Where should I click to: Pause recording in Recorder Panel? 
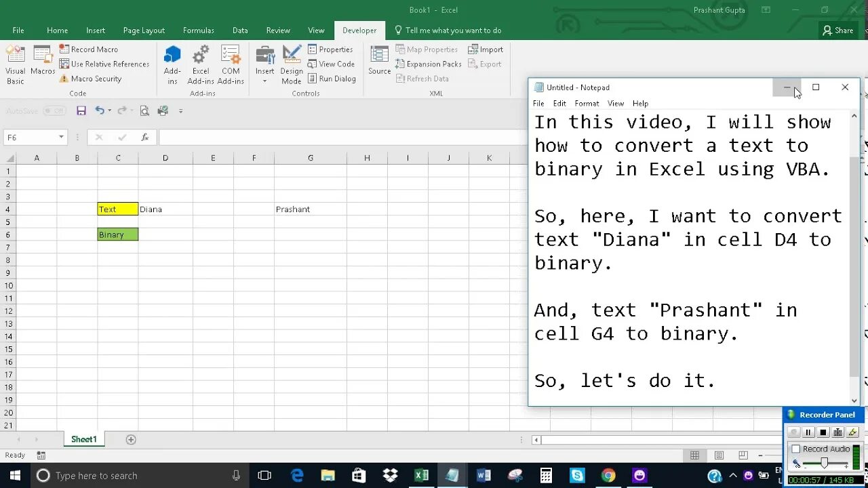[x=808, y=432]
